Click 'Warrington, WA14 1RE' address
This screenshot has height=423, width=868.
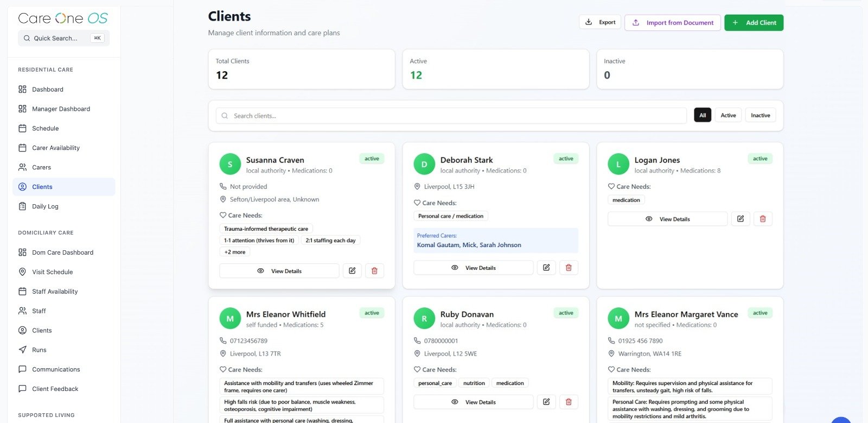649,353
